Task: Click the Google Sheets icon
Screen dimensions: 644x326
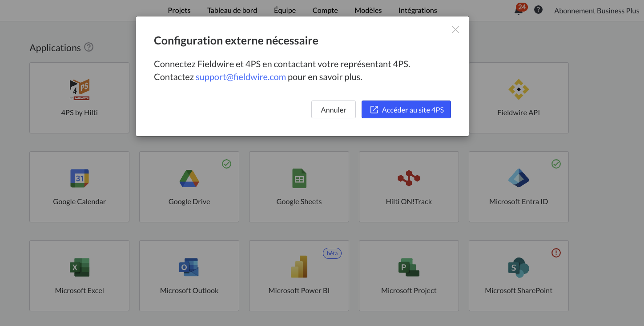Action: 299,178
